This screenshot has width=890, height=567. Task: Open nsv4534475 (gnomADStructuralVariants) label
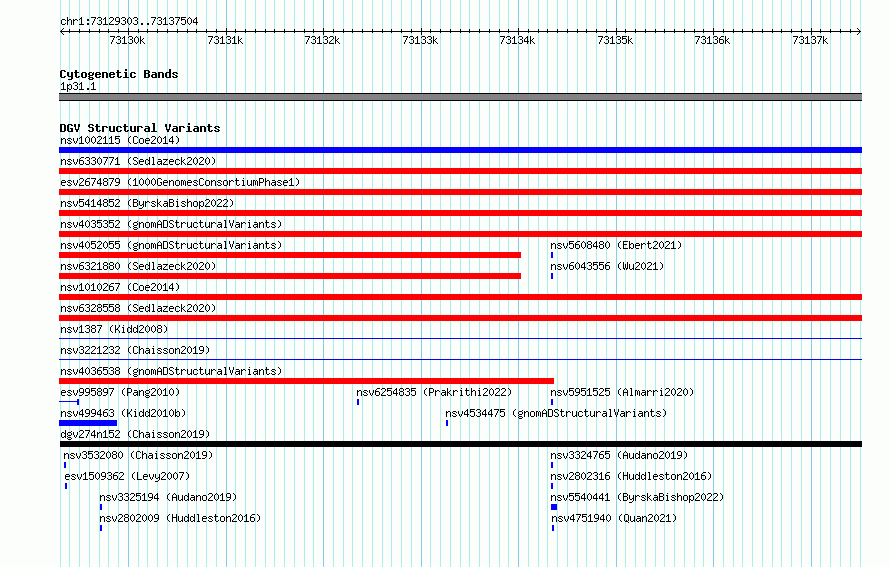[556, 413]
